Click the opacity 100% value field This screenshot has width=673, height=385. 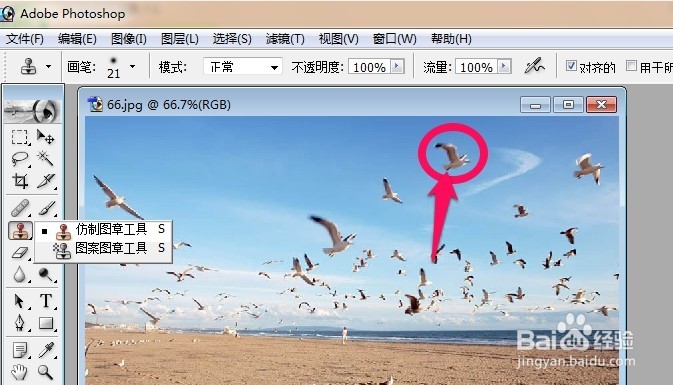[369, 67]
